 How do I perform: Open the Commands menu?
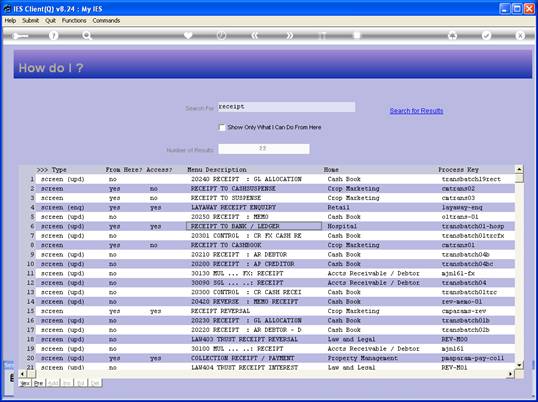coord(106,21)
